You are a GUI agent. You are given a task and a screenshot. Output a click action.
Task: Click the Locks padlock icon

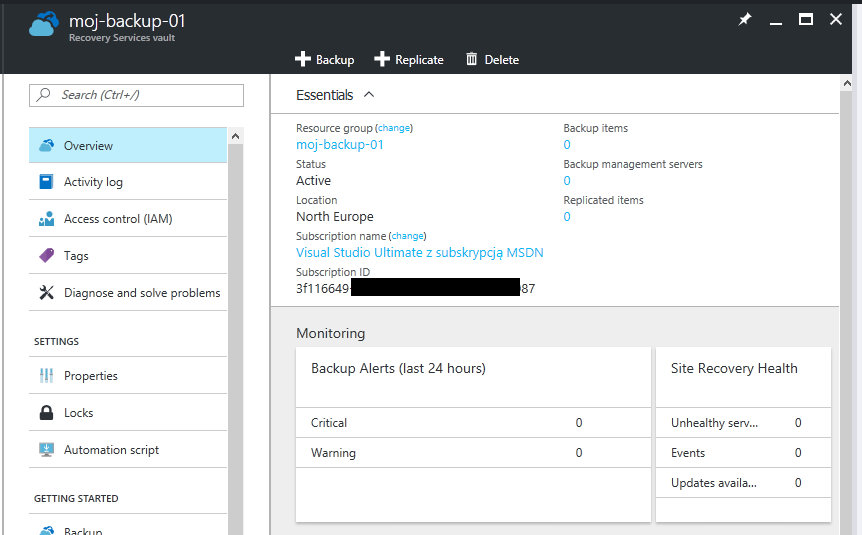[47, 412]
